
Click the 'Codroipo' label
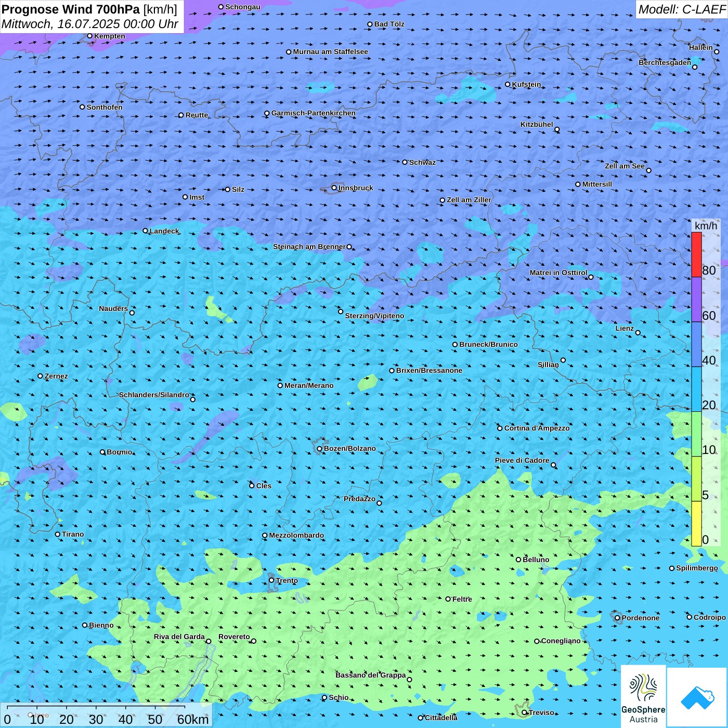click(710, 617)
